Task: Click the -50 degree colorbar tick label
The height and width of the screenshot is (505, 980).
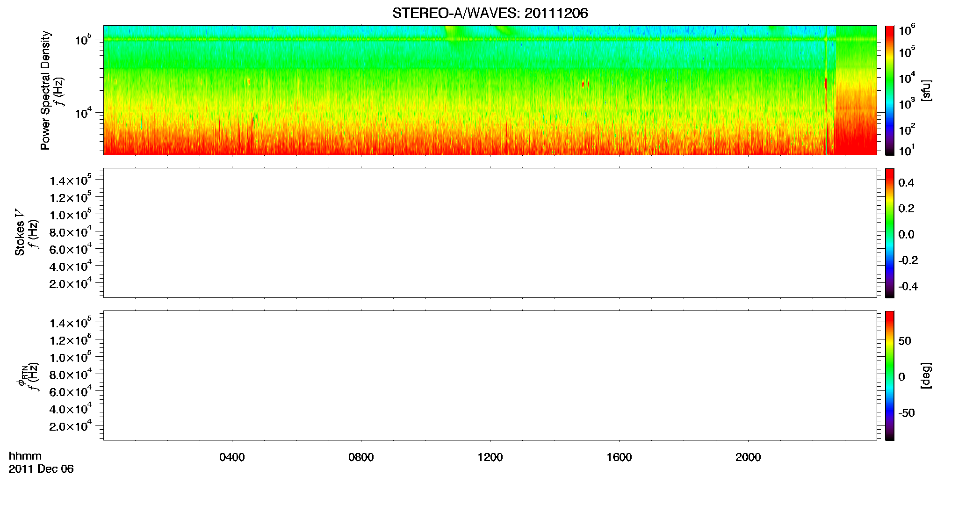Action: [907, 413]
